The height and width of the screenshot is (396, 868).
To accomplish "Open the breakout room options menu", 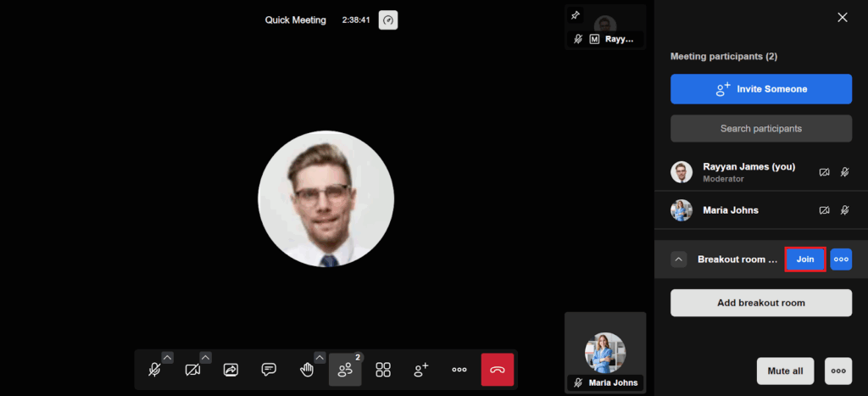I will coord(841,259).
